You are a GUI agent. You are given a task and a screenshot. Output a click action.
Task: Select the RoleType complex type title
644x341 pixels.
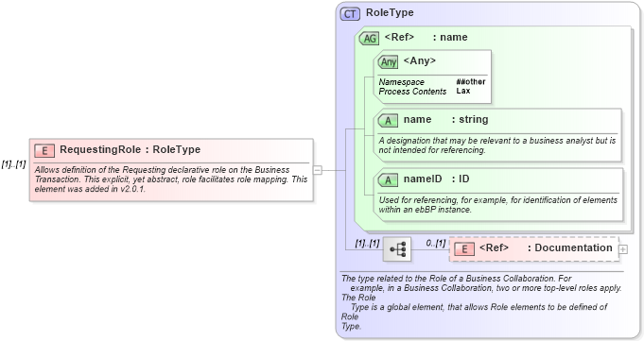click(x=390, y=12)
